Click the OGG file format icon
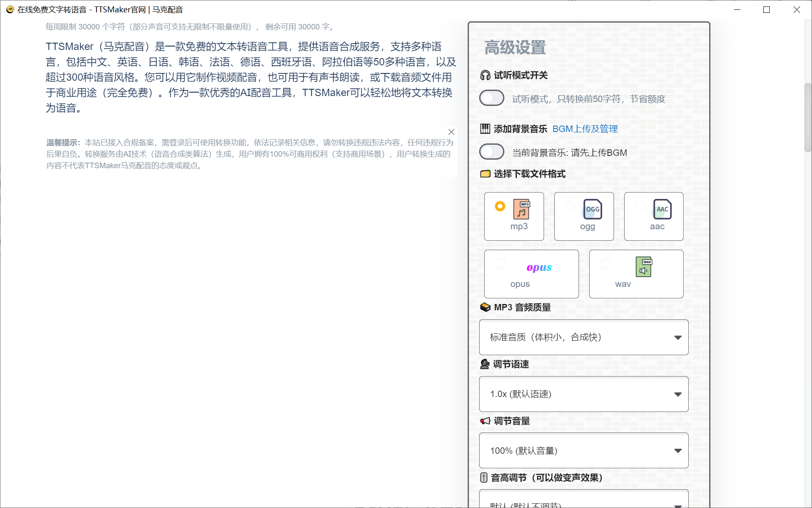812x508 pixels. point(592,209)
